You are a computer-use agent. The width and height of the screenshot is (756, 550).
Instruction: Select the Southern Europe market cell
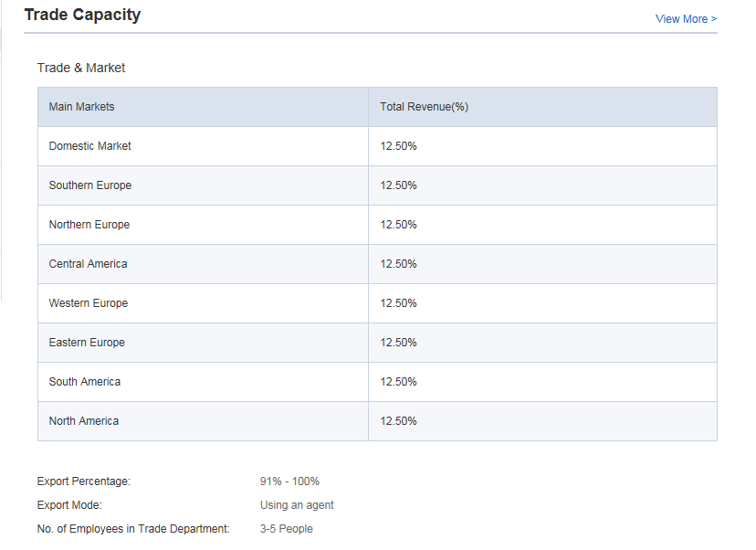(x=90, y=185)
